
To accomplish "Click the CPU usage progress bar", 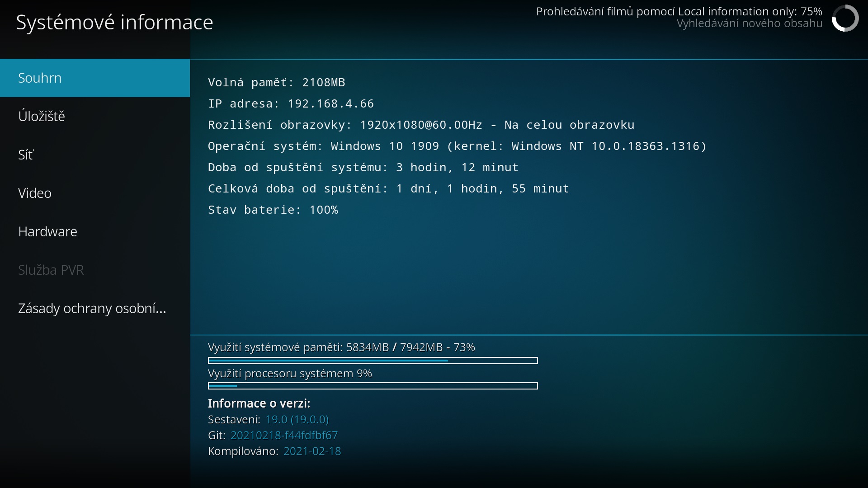I will click(373, 386).
